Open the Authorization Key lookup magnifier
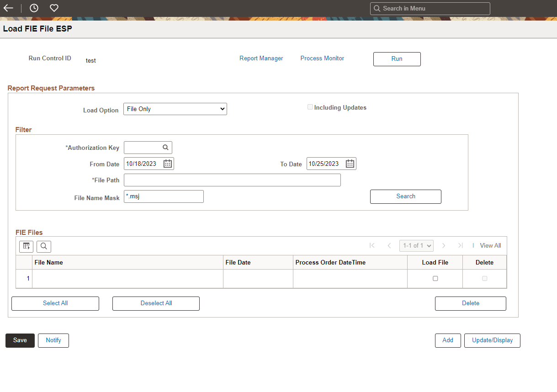557x392 pixels. [165, 147]
